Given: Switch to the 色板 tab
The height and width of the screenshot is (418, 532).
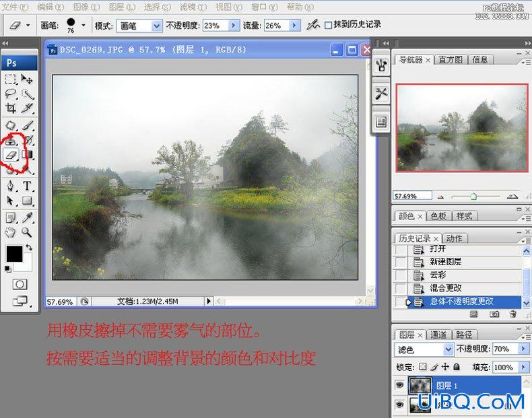Looking at the screenshot, I should pos(438,216).
